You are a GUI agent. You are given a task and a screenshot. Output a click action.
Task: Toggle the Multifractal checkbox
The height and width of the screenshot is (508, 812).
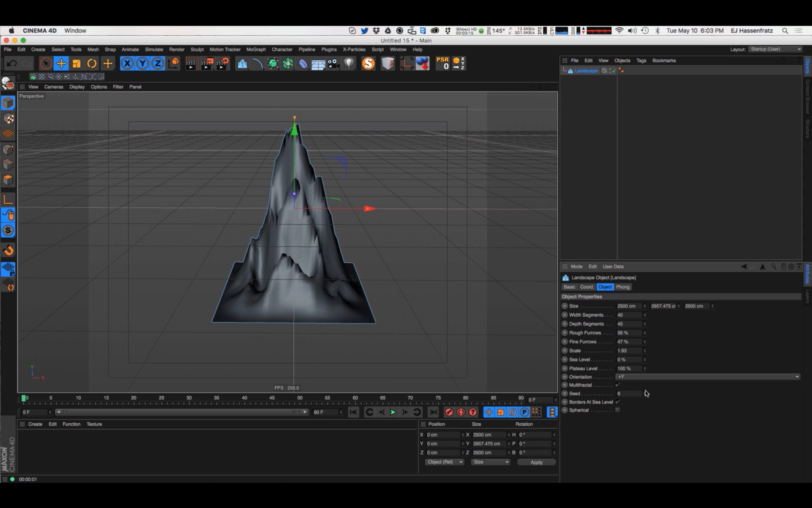(618, 385)
